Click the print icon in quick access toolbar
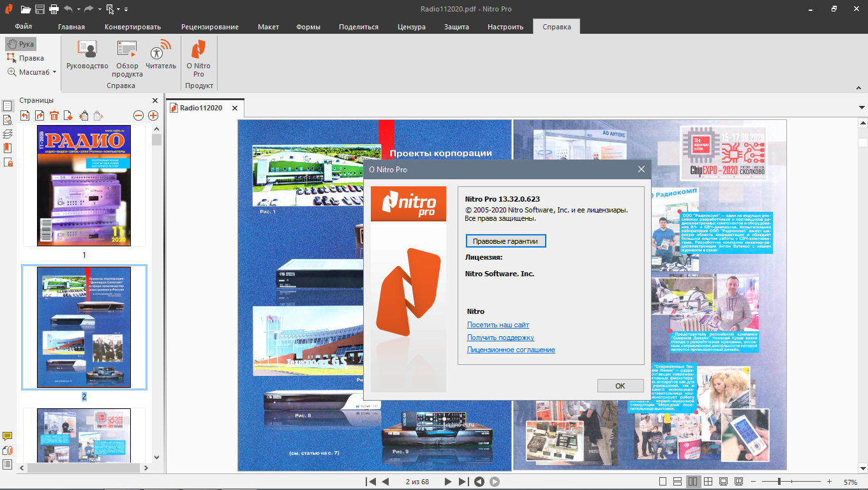Screen dimensions: 868x490 54,9
